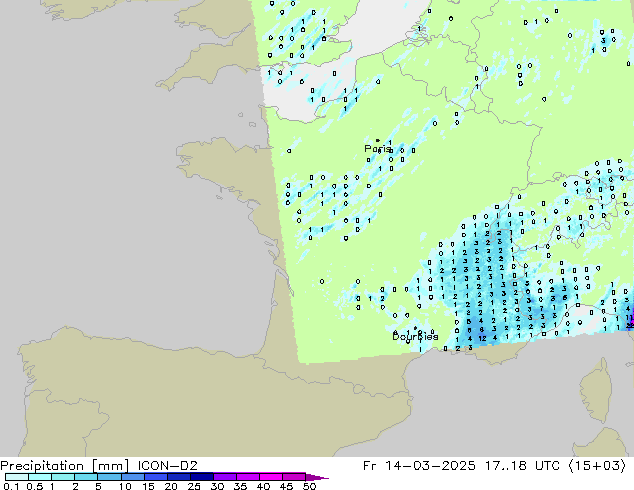
Task: Click the '12' precipitation value near the coast
Action: pos(482,338)
